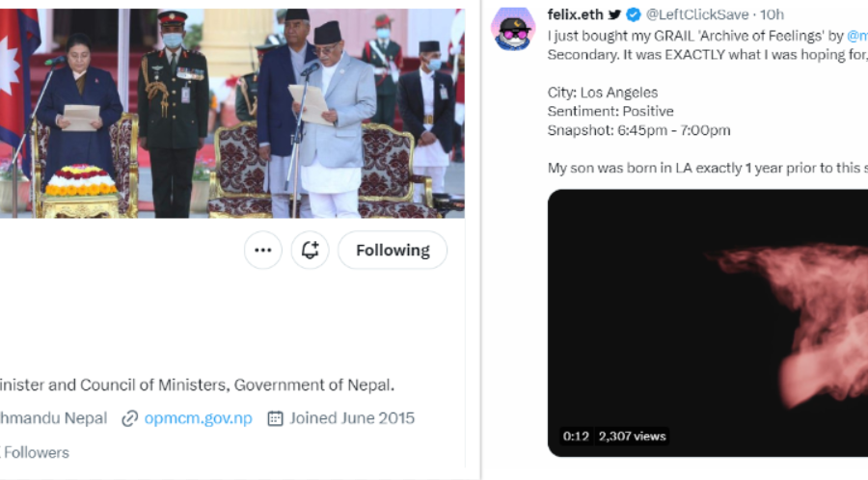Viewport: 868px width, 480px height.
Task: Click the blue @mention in the tweet text
Action: [857, 35]
